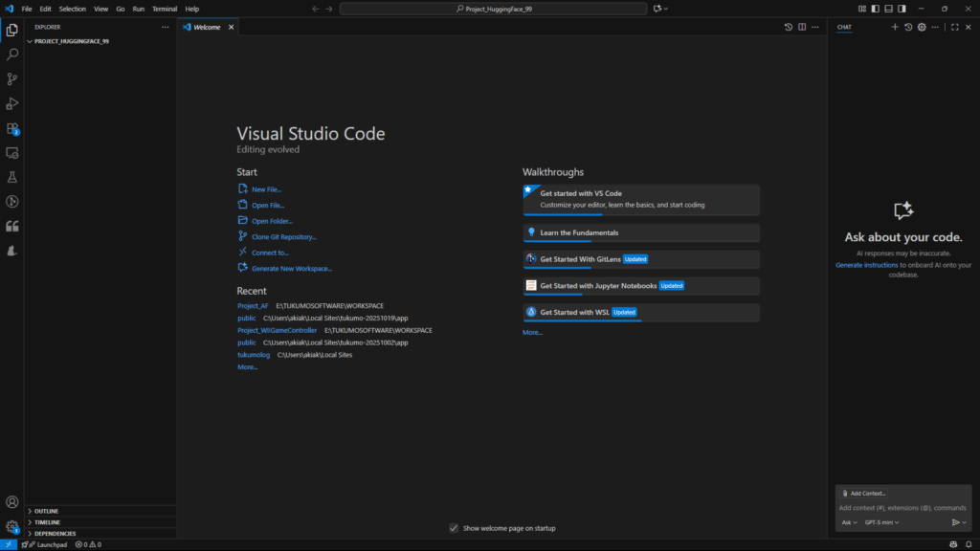Expand the TIMELINE section in Explorer
Screen dimensions: 980x551
(x=48, y=521)
